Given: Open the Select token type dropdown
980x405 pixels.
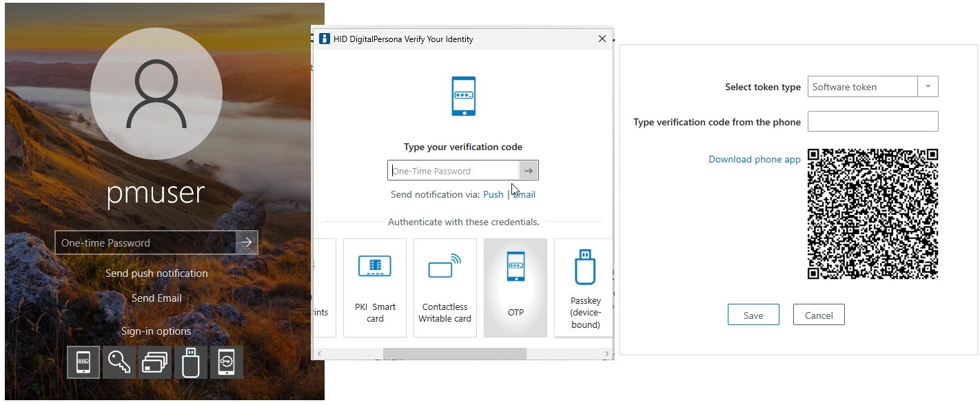Looking at the screenshot, I should pos(928,87).
